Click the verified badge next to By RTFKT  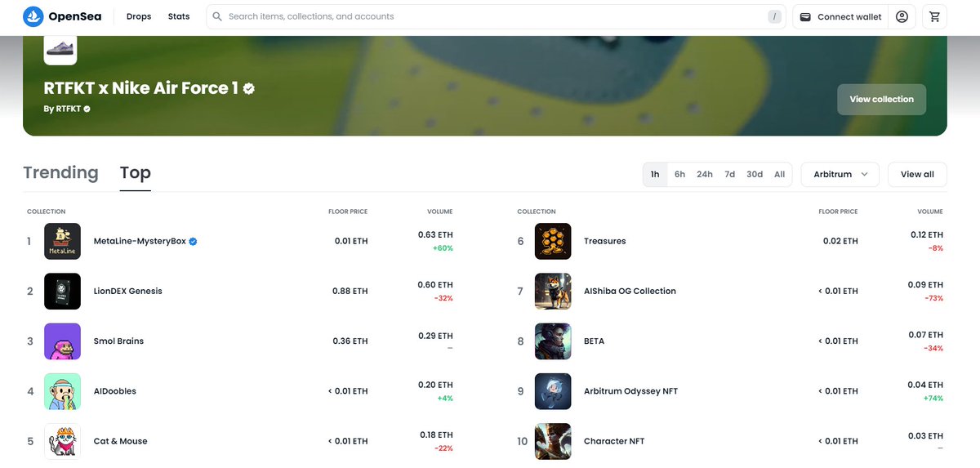click(x=87, y=109)
